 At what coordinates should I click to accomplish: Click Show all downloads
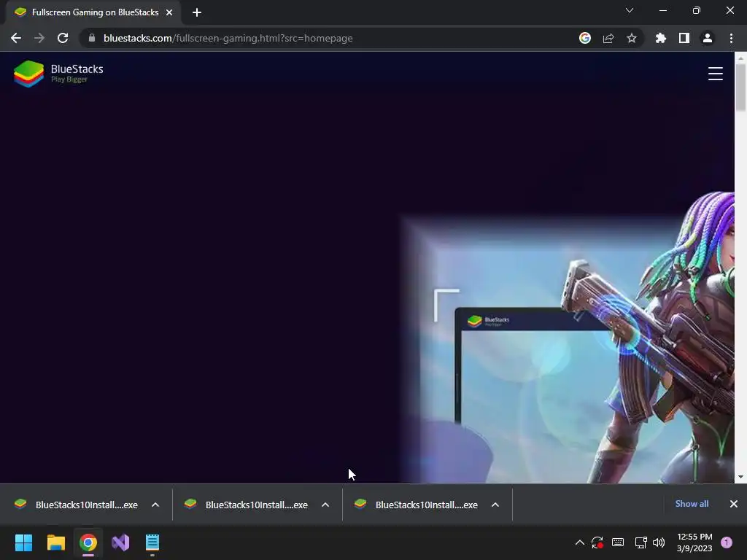[692, 504]
